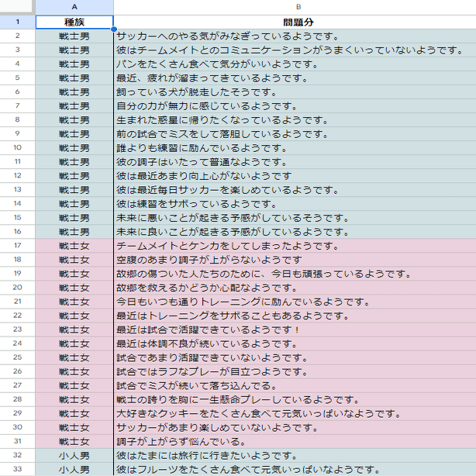Screen dimensions: 476x476
Task: Click cell チームメイトとケンカをしてしまったようです。
Action: [295, 246]
